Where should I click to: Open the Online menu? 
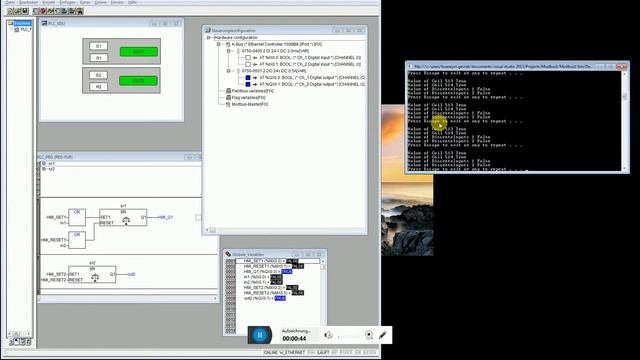click(x=100, y=2)
